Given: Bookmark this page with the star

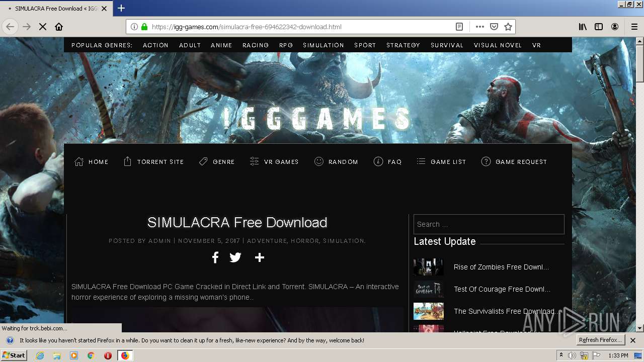Looking at the screenshot, I should 508,27.
